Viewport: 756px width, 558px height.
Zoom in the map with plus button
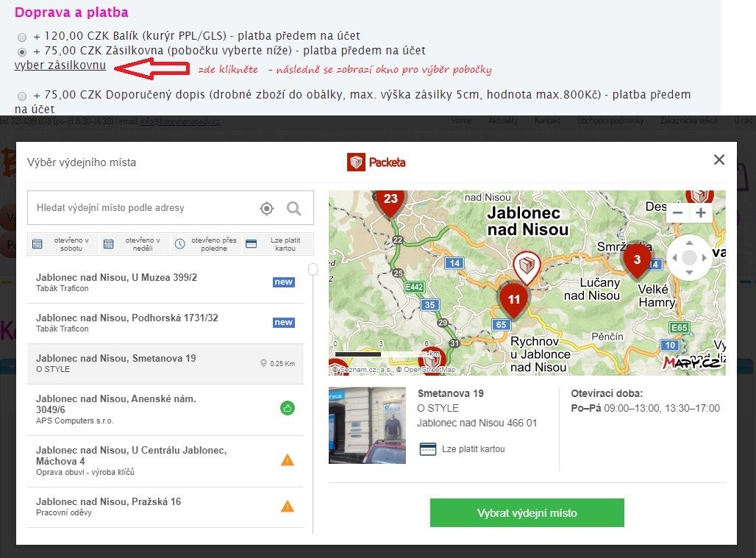[701, 212]
